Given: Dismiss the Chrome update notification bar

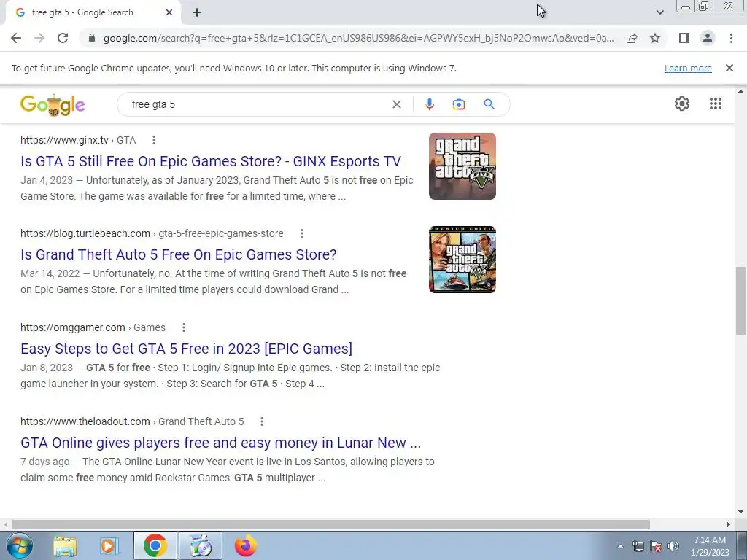Looking at the screenshot, I should click(x=729, y=68).
